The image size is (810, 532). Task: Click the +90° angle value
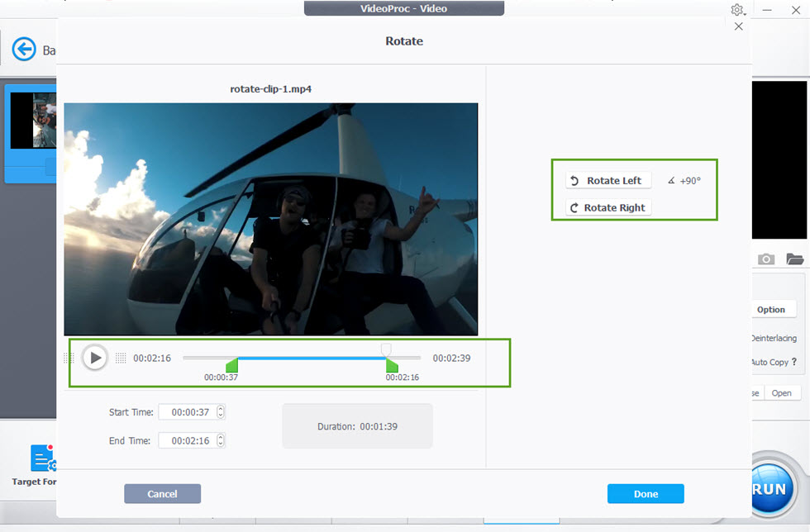tap(689, 181)
